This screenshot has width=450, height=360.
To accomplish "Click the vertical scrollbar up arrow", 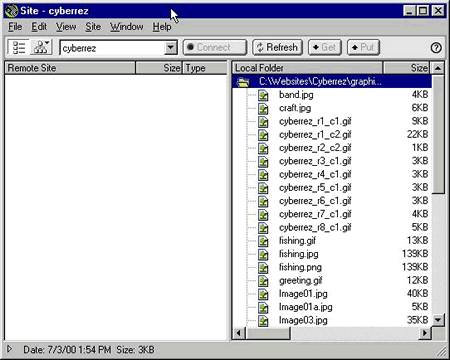I will coord(438,68).
